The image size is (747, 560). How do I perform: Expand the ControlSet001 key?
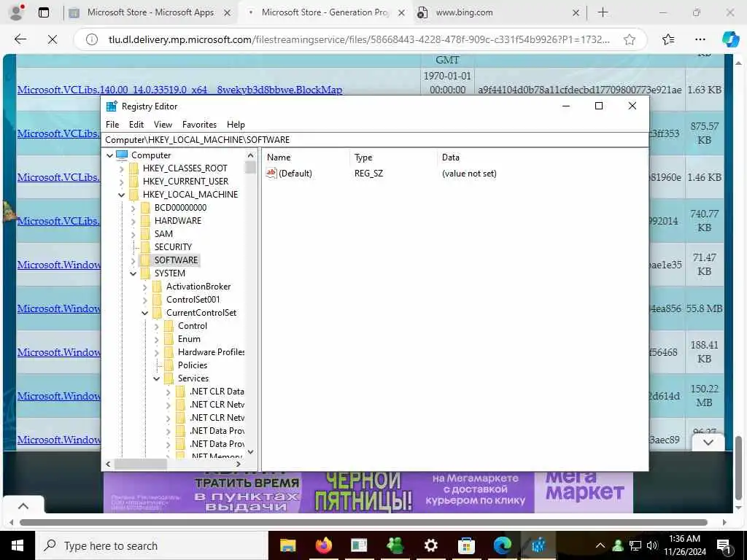point(145,300)
